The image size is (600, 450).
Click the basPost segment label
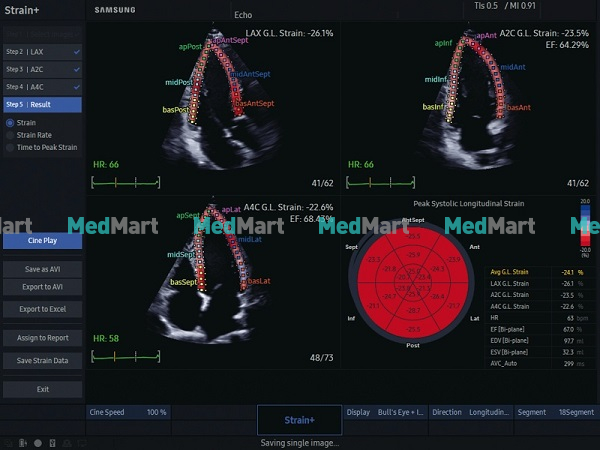tap(176, 110)
